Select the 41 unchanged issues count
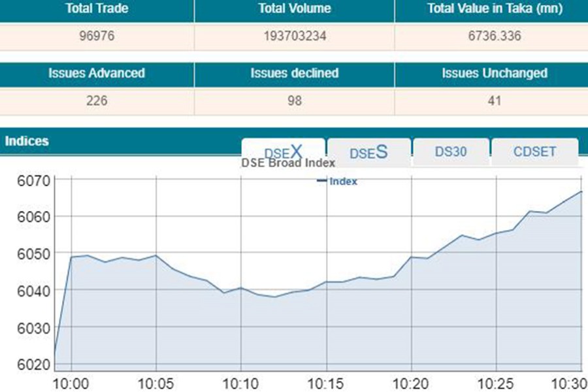The height and width of the screenshot is (392, 588). coord(494,101)
